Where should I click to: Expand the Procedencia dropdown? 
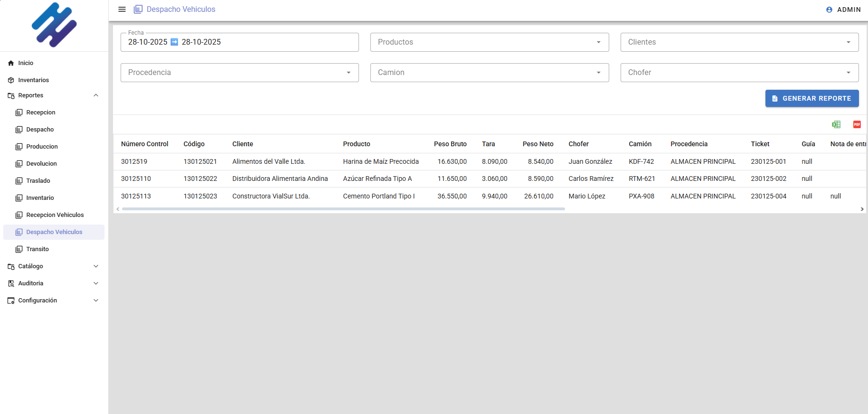[239, 73]
